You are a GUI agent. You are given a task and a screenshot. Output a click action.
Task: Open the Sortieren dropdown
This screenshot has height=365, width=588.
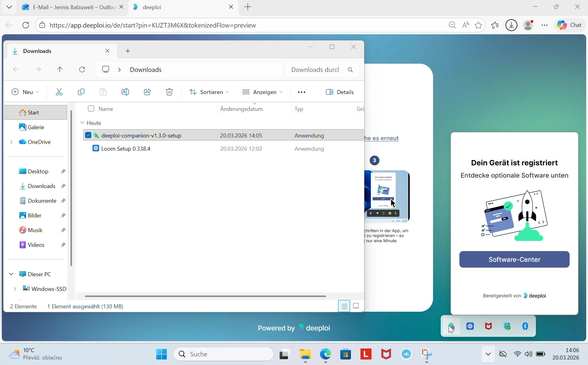[x=209, y=92]
